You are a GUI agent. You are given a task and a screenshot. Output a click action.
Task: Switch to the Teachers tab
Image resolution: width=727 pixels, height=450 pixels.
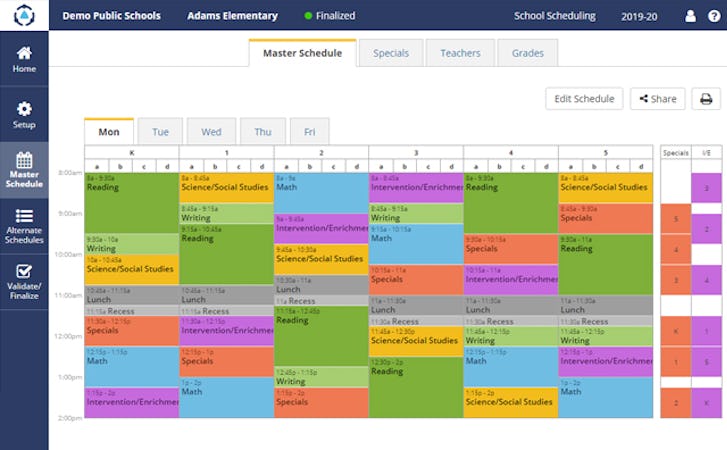click(x=460, y=53)
